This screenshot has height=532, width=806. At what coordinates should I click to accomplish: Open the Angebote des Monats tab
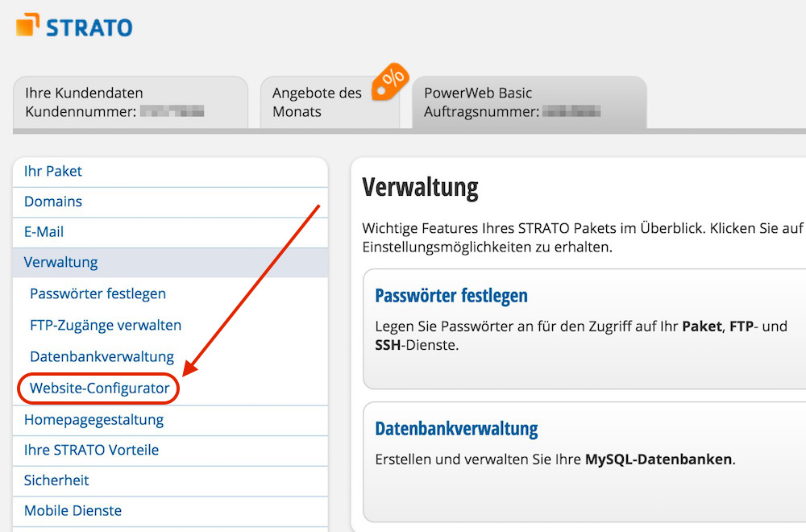click(330, 102)
